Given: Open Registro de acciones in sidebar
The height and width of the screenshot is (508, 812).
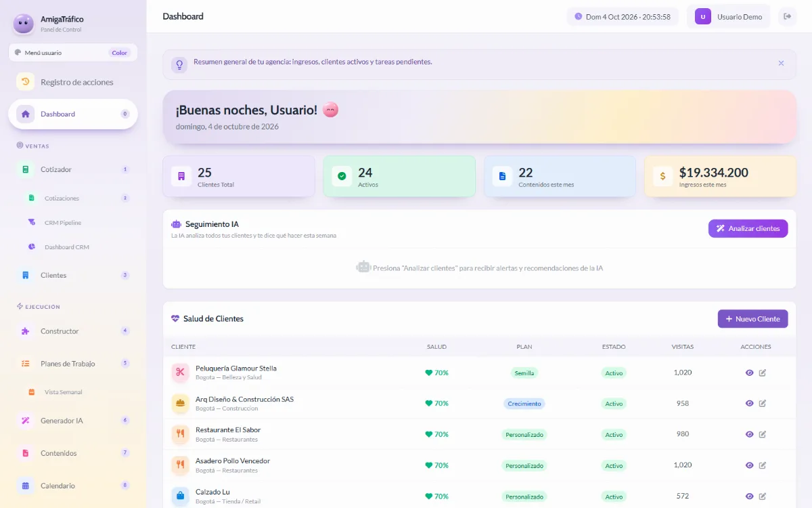Looking at the screenshot, I should pyautogui.click(x=73, y=82).
